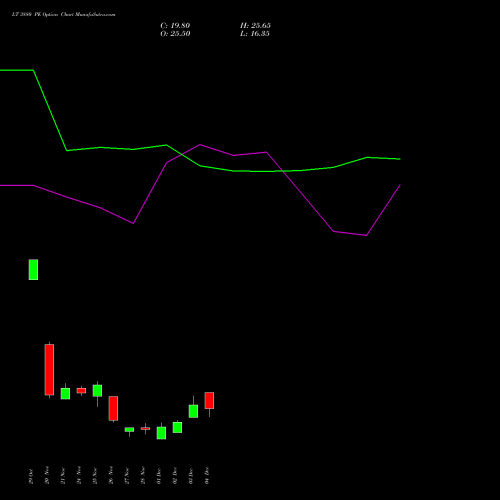This screenshot has width=500, height=500.
Task: Click the 01 Dec date label
Action: (159, 476)
